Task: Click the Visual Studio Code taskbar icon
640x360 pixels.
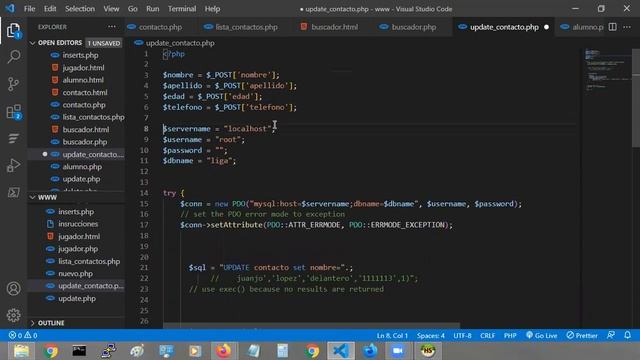Action: (341, 351)
